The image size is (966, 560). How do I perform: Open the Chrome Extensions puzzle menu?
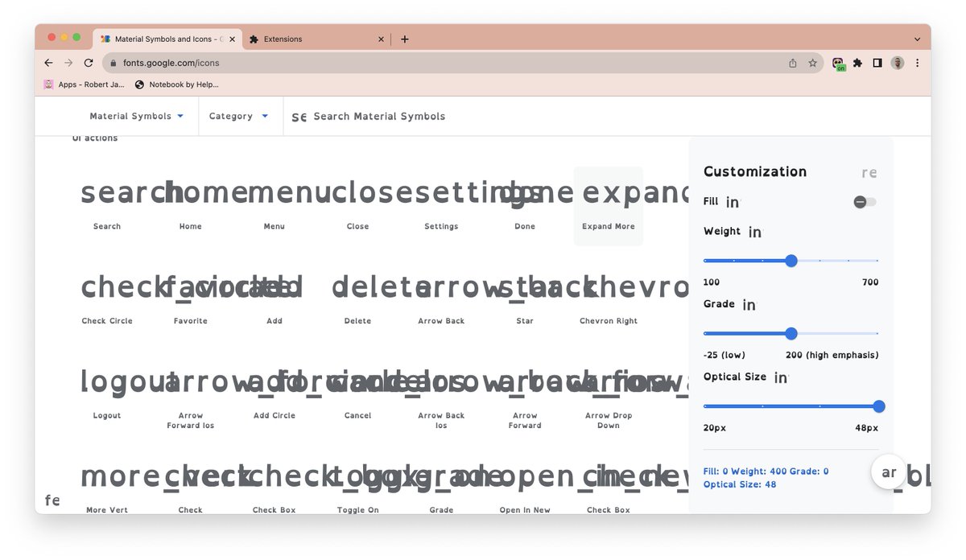coord(857,63)
